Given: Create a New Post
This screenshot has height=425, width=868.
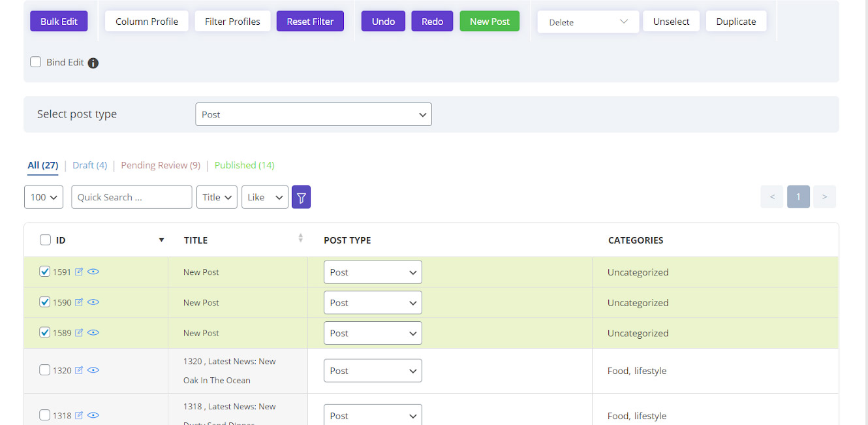Looking at the screenshot, I should click(x=489, y=22).
